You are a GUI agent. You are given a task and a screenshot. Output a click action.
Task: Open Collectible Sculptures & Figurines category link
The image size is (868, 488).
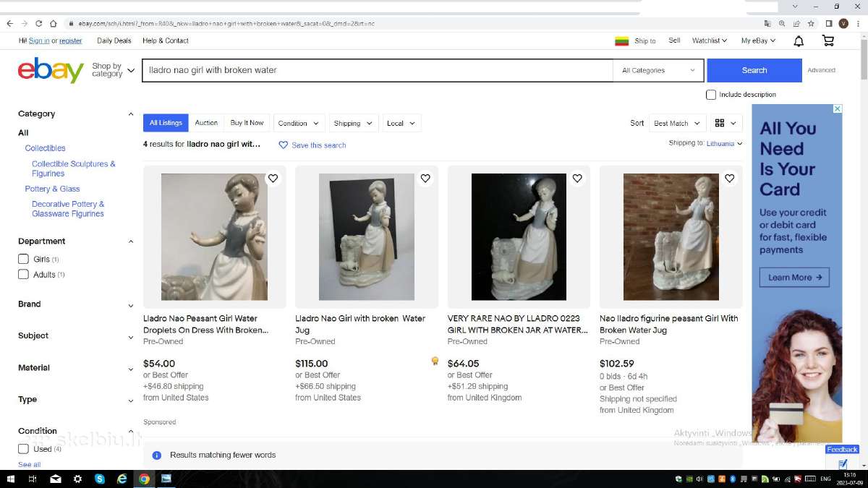coord(74,168)
